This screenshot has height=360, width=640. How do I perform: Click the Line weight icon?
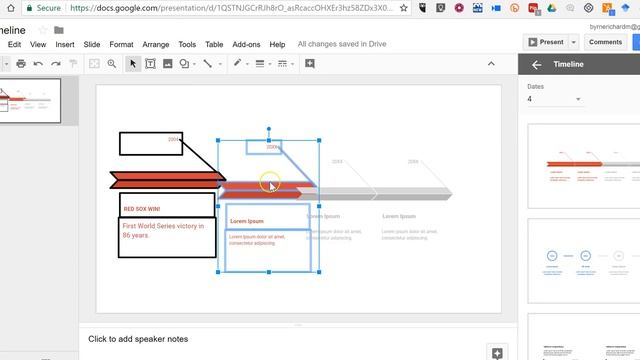[260, 64]
